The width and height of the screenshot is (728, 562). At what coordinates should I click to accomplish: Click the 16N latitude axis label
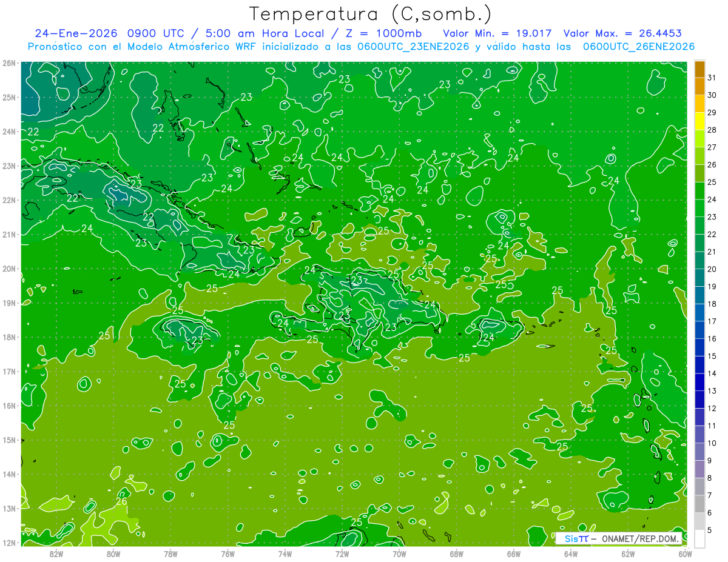coord(8,406)
